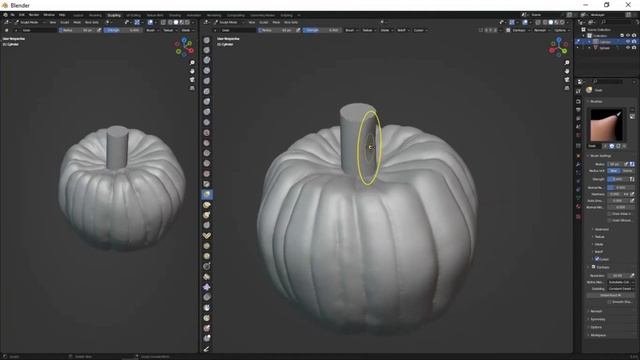
Task: Open Remesh dropdown in right viewport header
Action: (541, 30)
